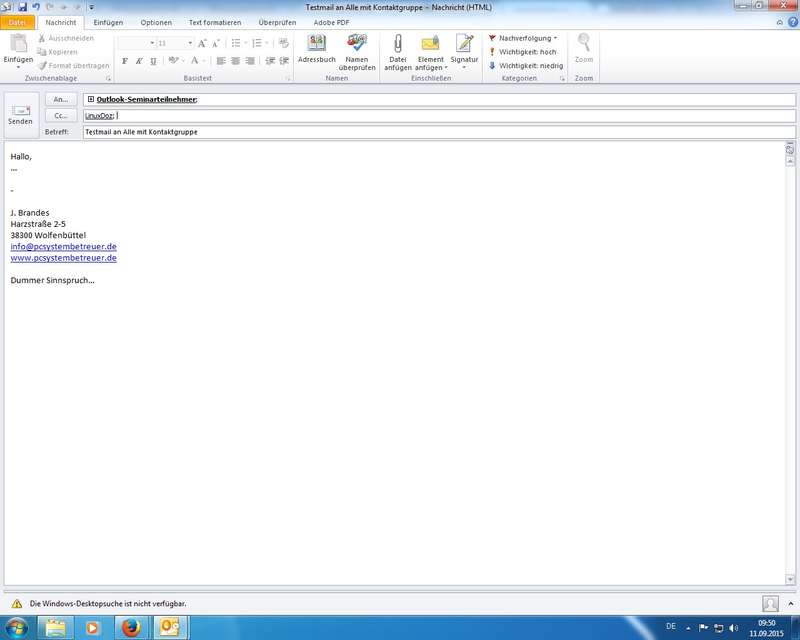Minimize the ribbon with the caret icon
This screenshot has height=640, width=800.
pos(780,22)
